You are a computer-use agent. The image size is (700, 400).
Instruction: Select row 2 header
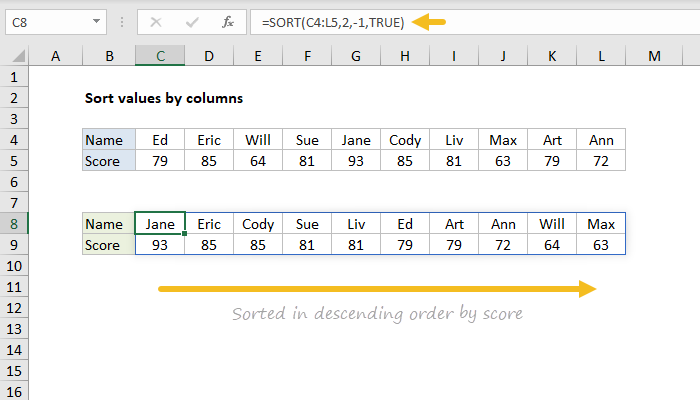(x=14, y=98)
